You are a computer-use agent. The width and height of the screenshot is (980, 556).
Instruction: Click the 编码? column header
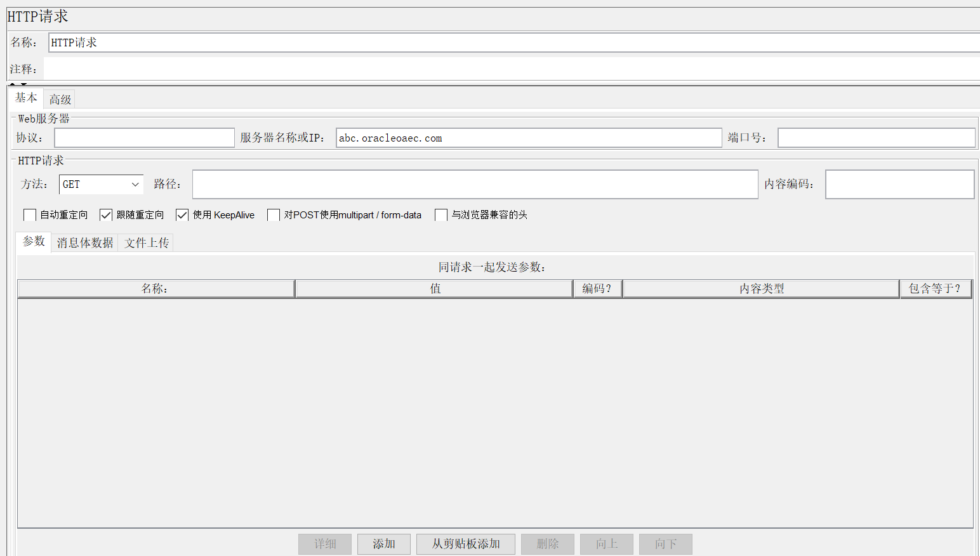[x=597, y=289]
